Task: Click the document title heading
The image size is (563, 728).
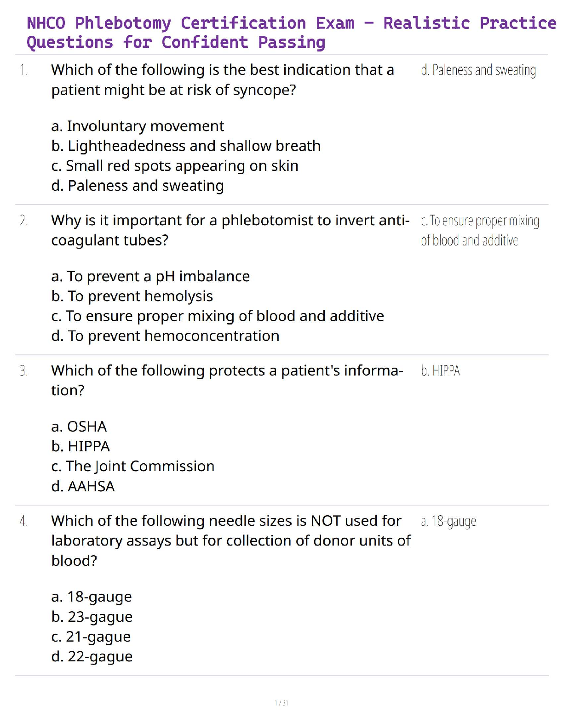Action: pos(291,32)
